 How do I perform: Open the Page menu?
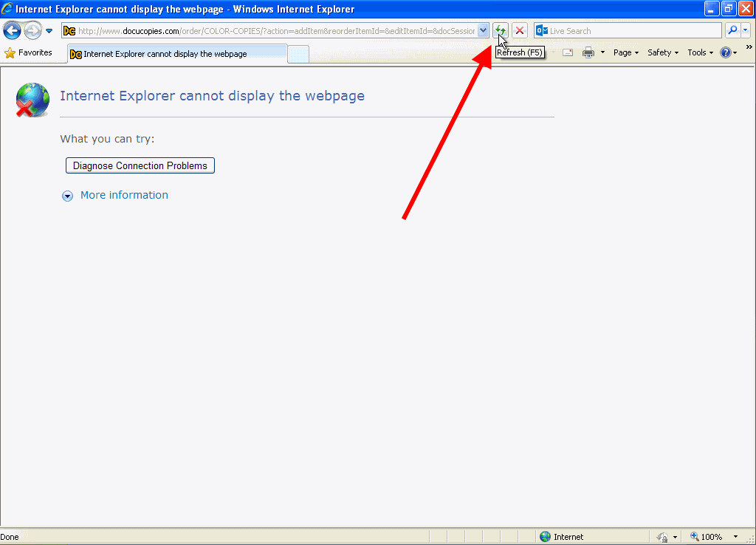point(626,52)
